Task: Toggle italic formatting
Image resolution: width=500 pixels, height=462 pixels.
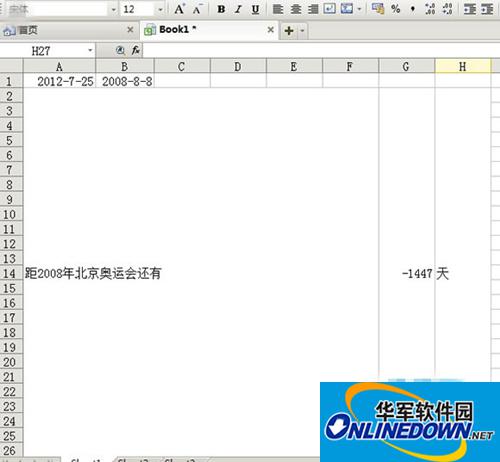Action: [238, 9]
